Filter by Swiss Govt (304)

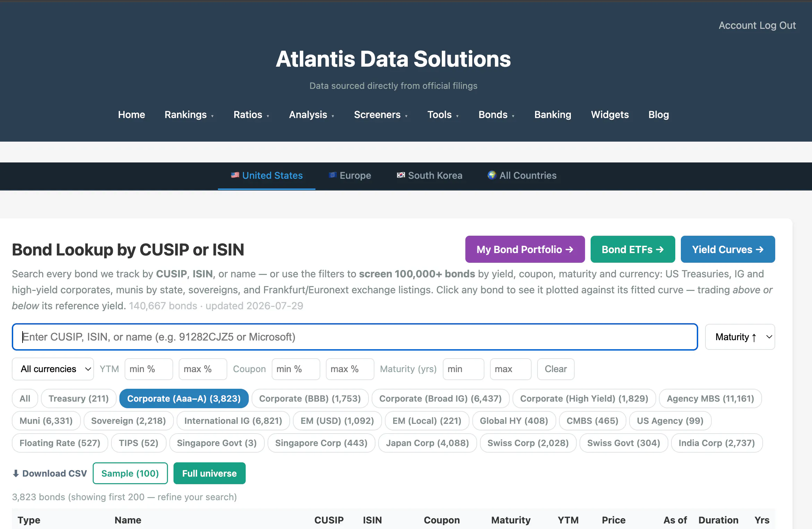[624, 443]
